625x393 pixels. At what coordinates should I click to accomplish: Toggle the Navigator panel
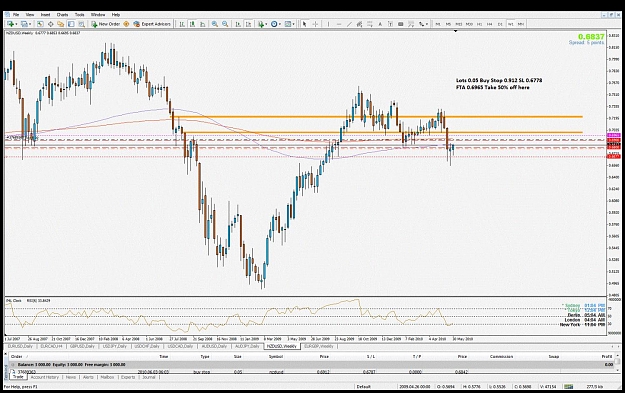point(61,24)
